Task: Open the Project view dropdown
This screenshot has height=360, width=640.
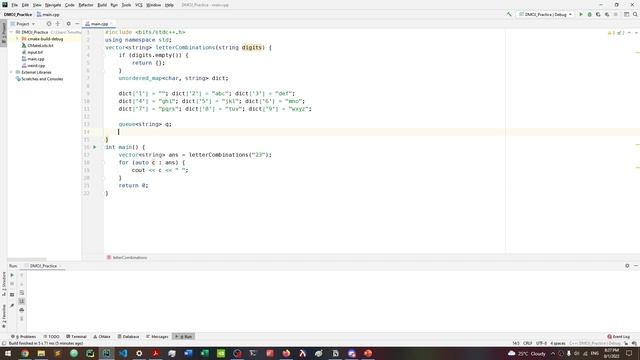Action: pos(22,24)
